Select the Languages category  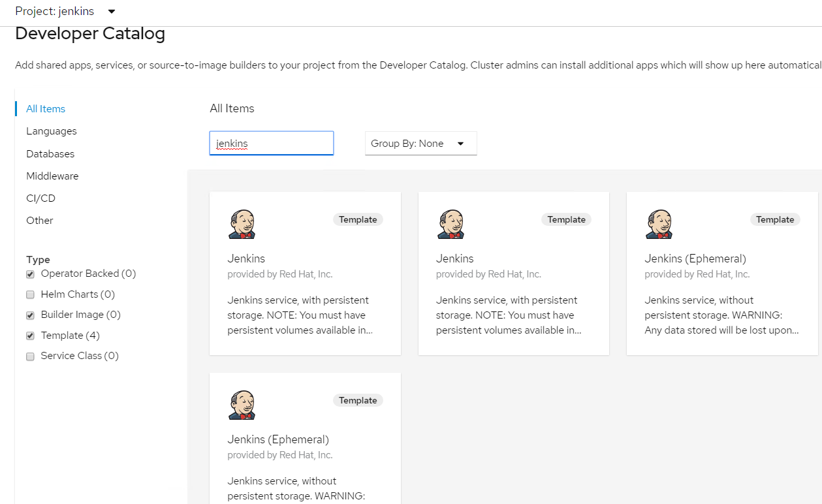[x=52, y=131]
